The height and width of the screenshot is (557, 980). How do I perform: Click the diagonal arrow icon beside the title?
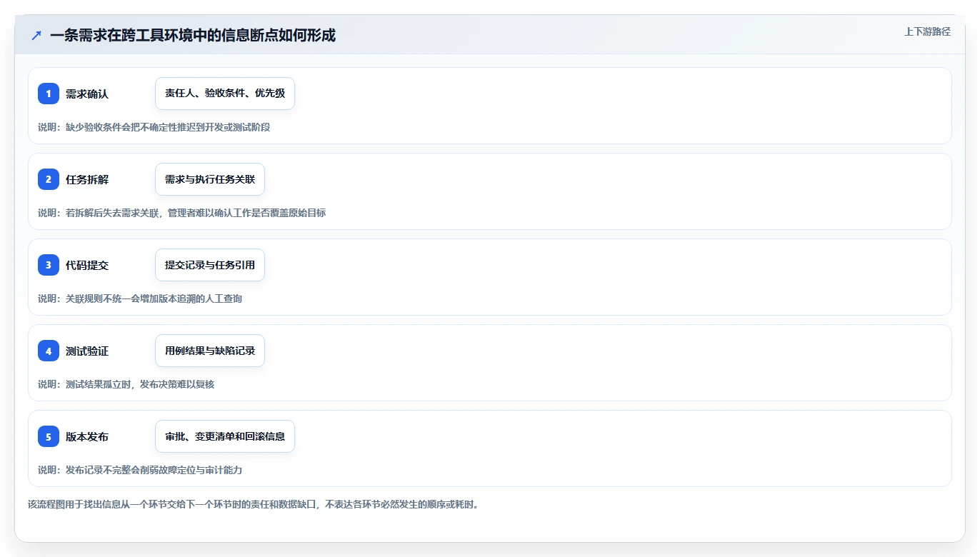pyautogui.click(x=36, y=35)
